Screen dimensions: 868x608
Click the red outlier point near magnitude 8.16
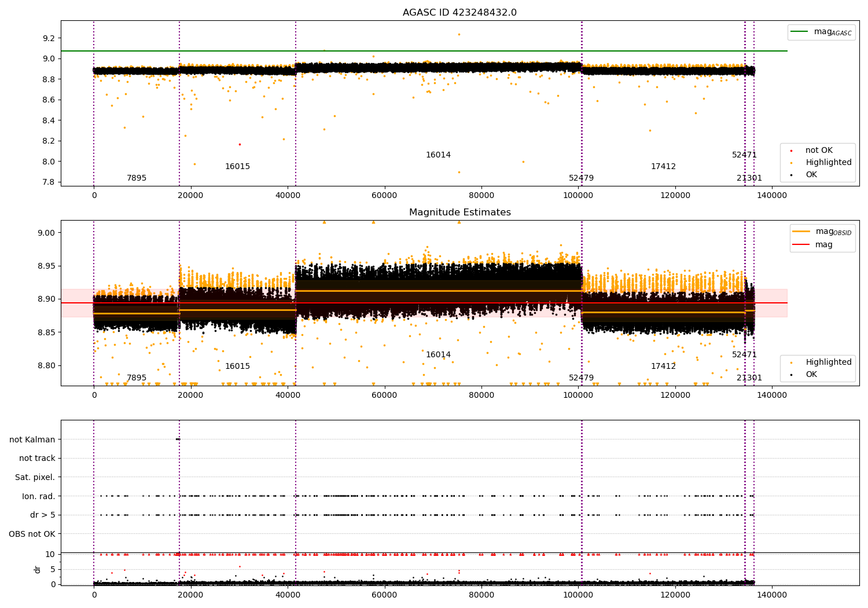[x=240, y=144]
